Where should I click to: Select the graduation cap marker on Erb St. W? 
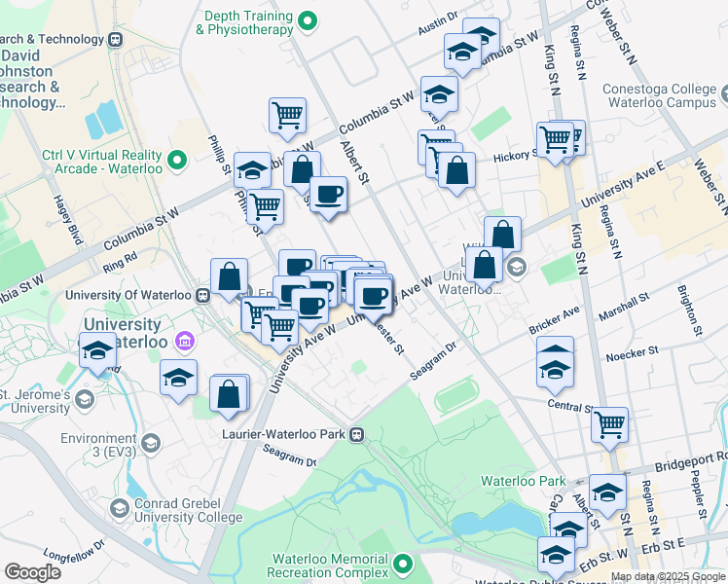pyautogui.click(x=556, y=558)
